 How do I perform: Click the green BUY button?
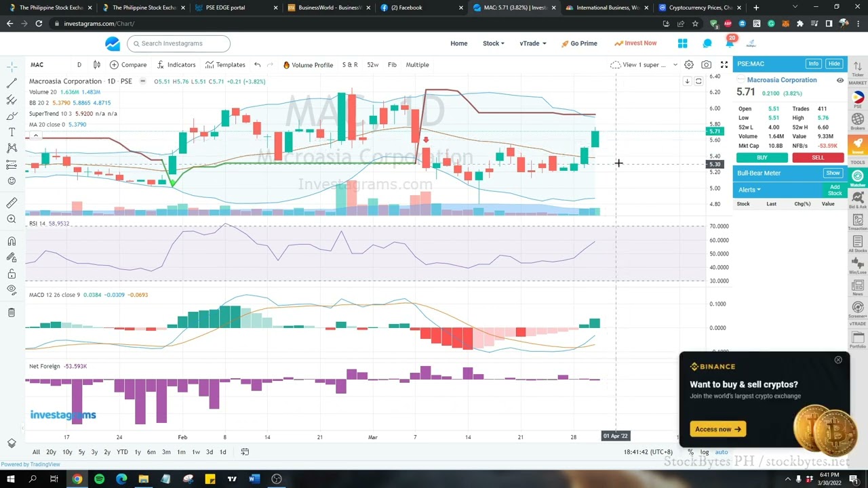coord(762,157)
